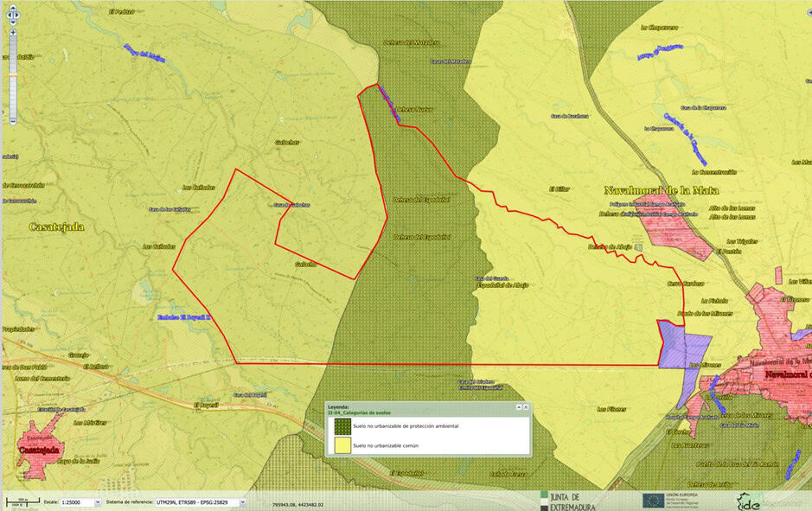Click the yellow suelo común swatch
This screenshot has height=511, width=812.
342,445
